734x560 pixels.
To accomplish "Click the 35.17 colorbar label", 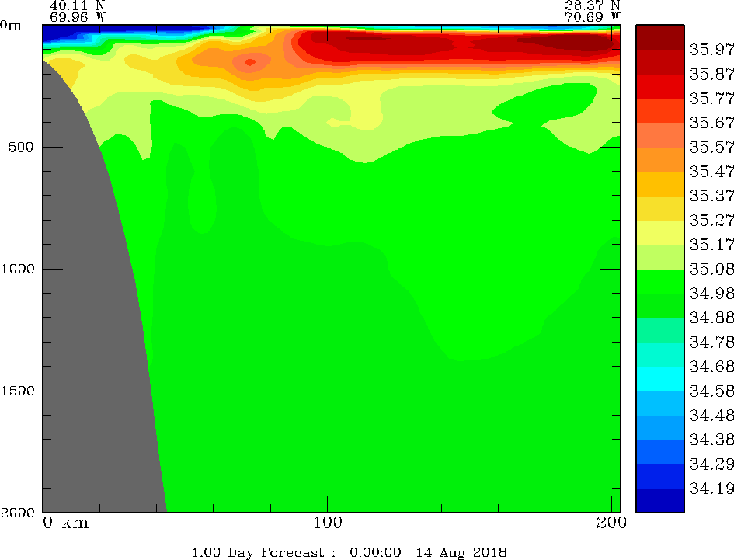I will coord(711,245).
